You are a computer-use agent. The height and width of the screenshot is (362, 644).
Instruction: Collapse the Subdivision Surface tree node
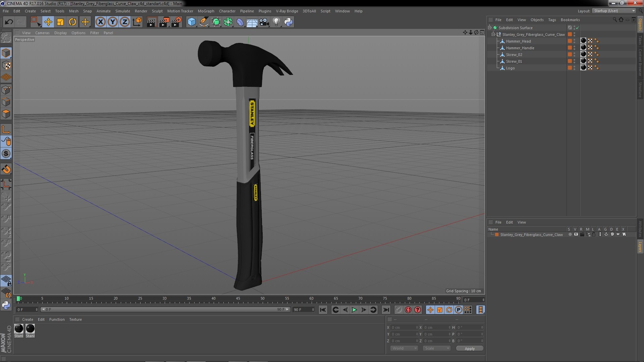pyautogui.click(x=490, y=27)
